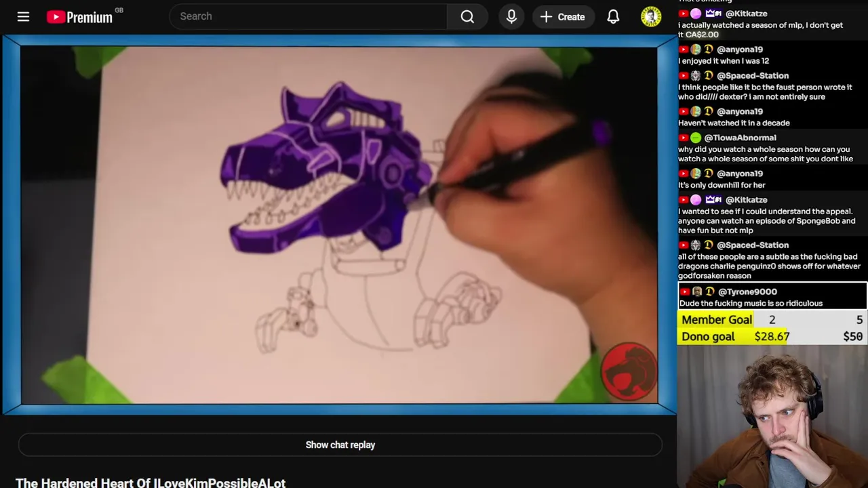
Task: Click message 'Dude the fucking music is so ridiculous'
Action: 751,304
